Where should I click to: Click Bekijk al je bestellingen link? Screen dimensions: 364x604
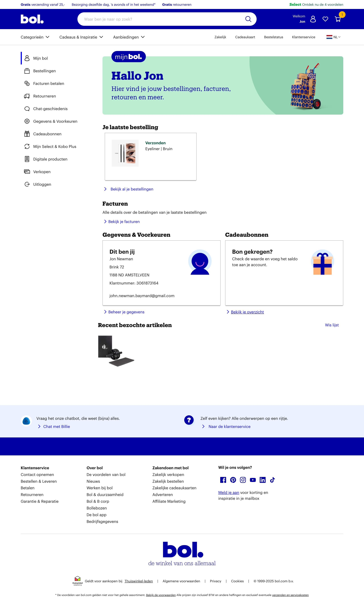coord(132,189)
